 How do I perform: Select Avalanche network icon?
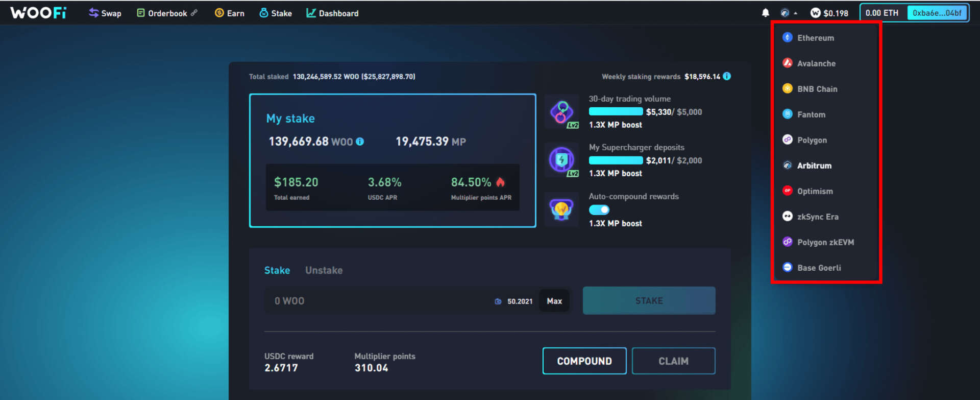coord(787,63)
